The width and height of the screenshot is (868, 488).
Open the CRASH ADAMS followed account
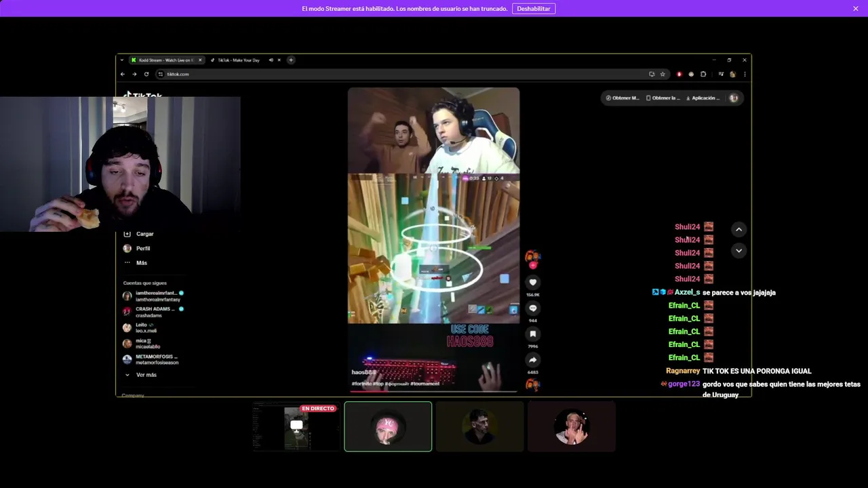[x=153, y=312]
